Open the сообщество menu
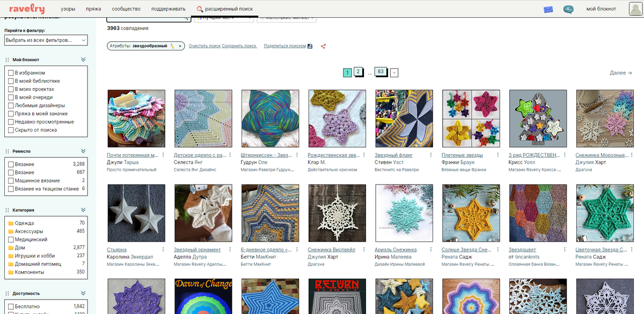This screenshot has height=314, width=644. 126,9
